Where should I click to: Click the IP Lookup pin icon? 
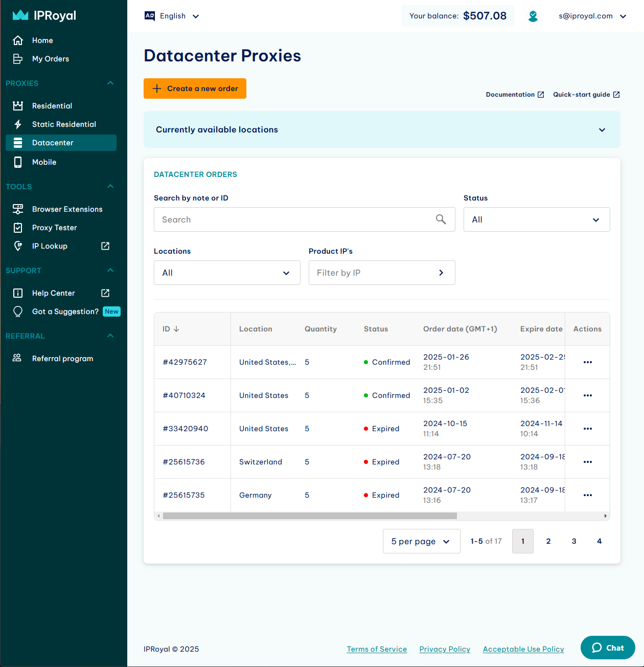(x=18, y=246)
